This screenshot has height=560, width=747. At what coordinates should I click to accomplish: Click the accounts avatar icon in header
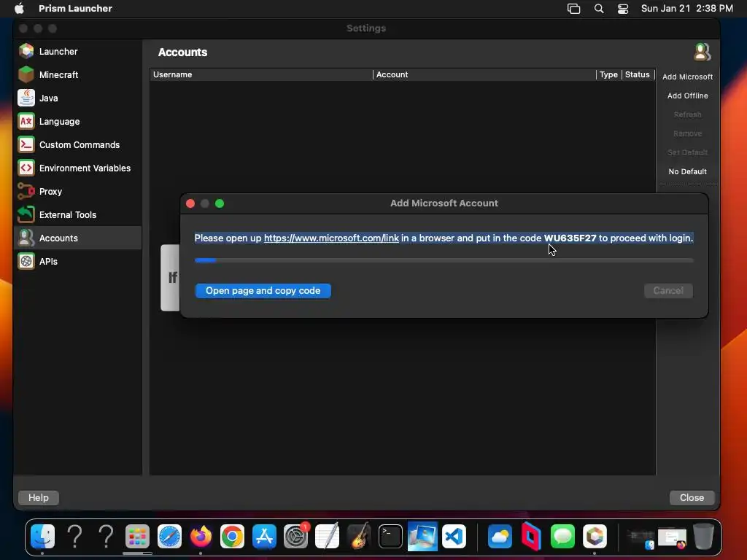[703, 52]
